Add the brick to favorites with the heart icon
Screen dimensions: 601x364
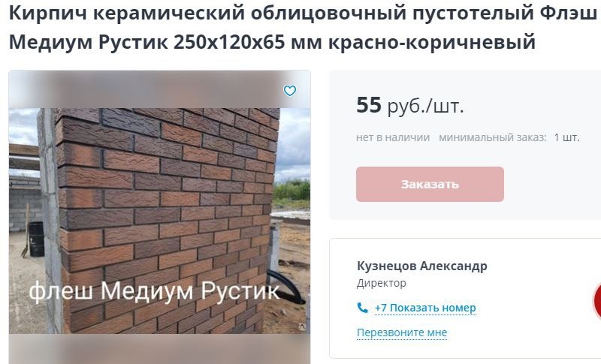point(290,91)
